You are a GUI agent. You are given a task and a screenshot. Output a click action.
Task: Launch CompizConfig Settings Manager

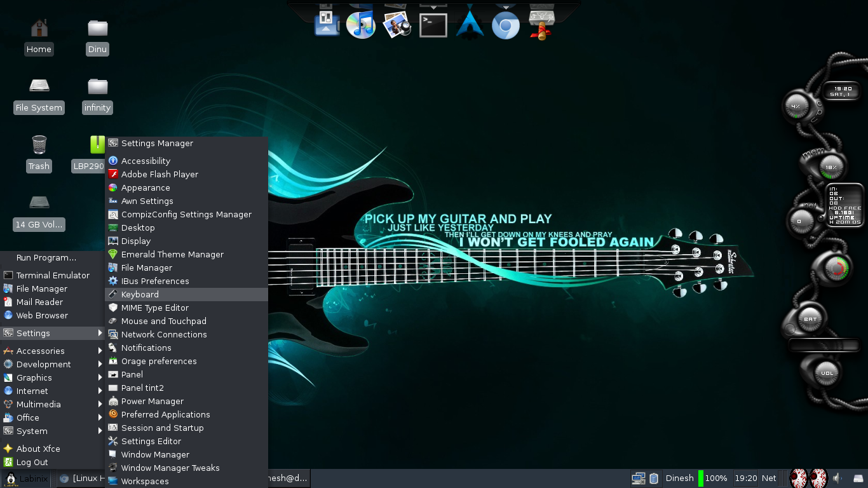coord(186,214)
